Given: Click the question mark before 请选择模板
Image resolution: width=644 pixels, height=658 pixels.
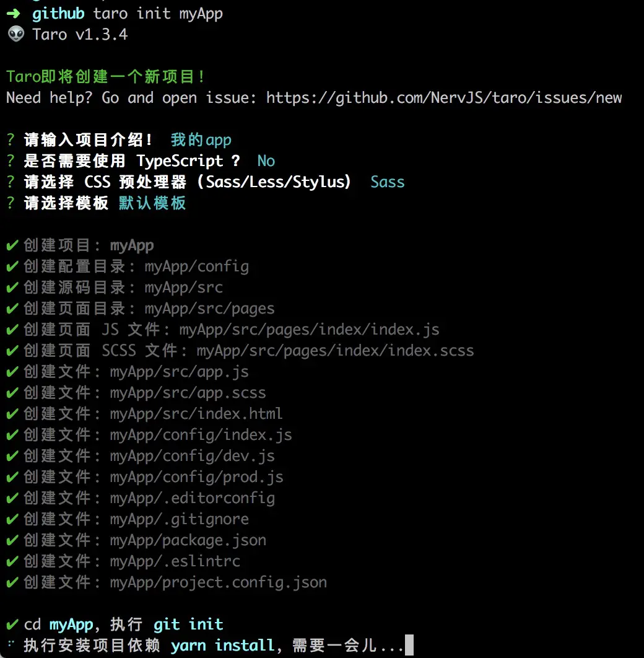Looking at the screenshot, I should coord(11,203).
